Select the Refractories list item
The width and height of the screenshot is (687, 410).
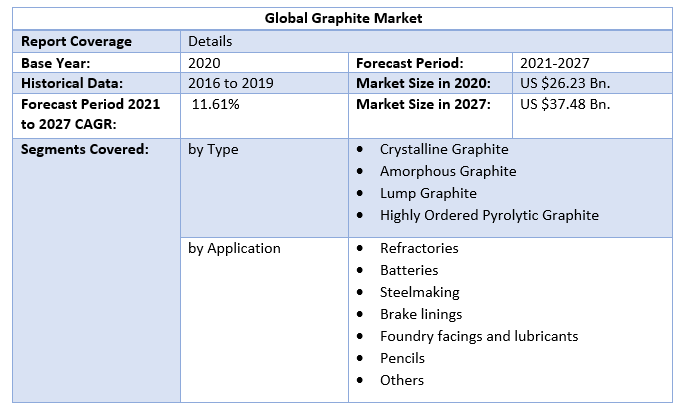point(419,248)
